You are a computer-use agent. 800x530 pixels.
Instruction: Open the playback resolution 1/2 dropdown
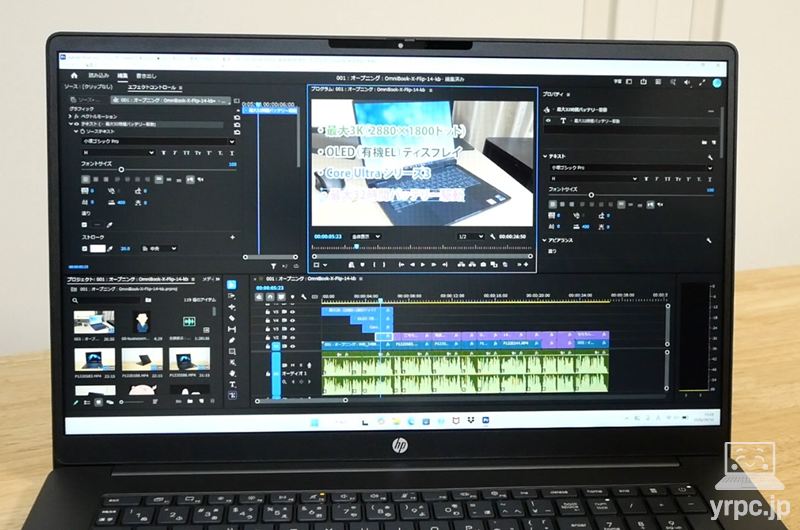[470, 237]
